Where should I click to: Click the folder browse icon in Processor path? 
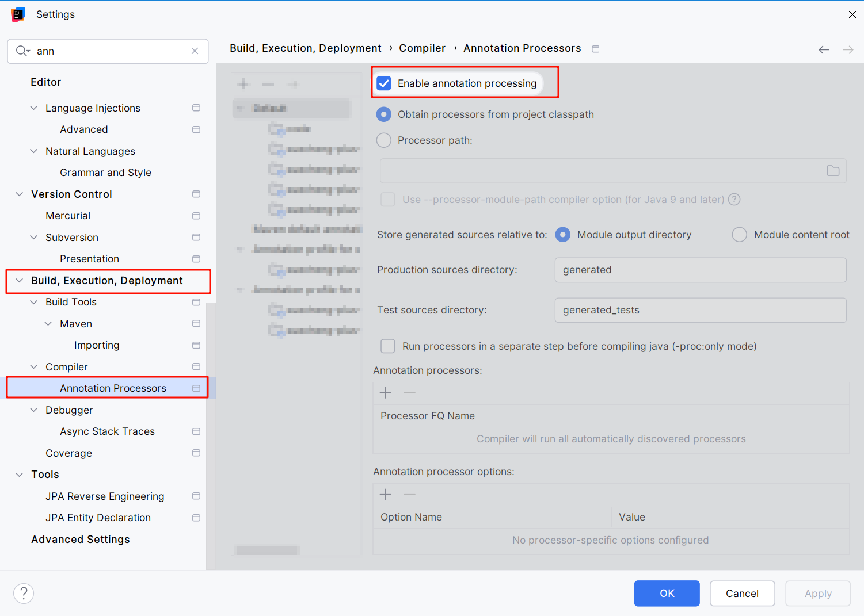(833, 171)
